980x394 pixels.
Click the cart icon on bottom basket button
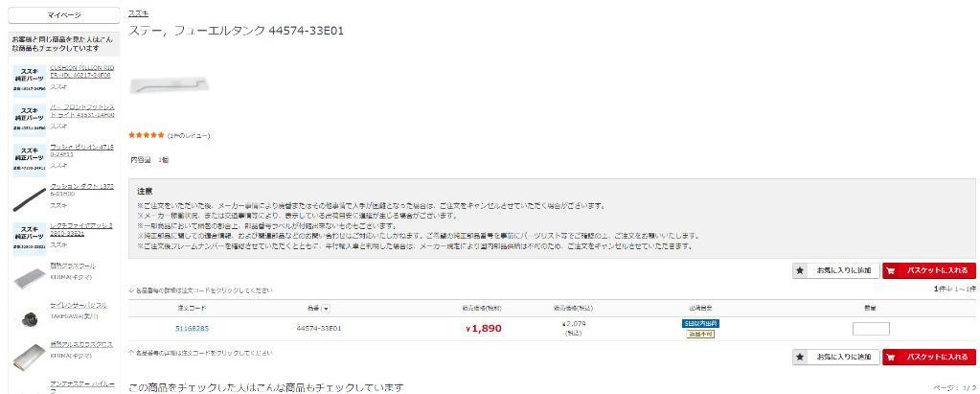(891, 358)
